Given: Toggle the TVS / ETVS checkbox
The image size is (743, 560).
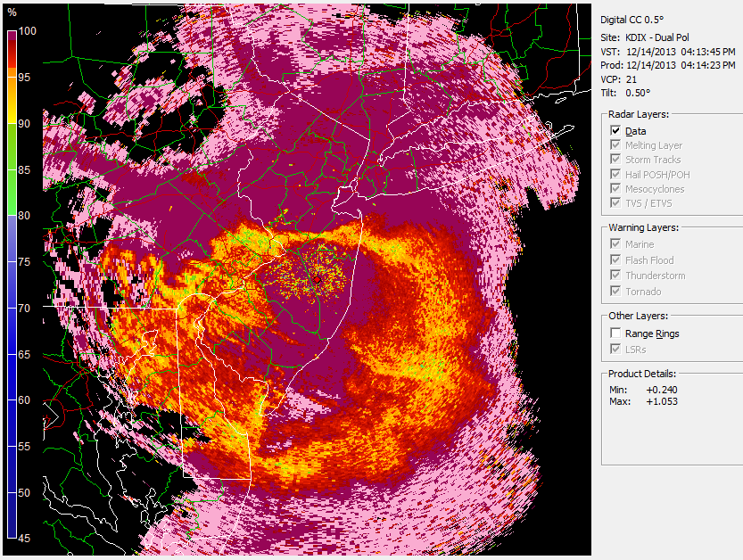Looking at the screenshot, I should tap(615, 202).
